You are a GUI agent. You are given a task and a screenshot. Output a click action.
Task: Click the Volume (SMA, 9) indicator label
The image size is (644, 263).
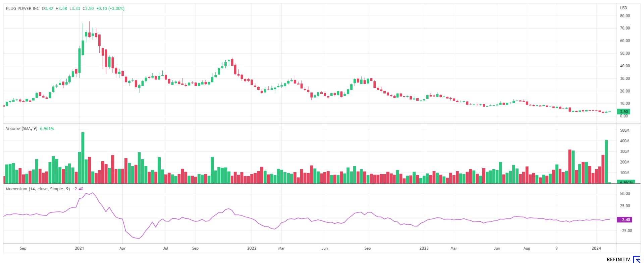coord(21,129)
